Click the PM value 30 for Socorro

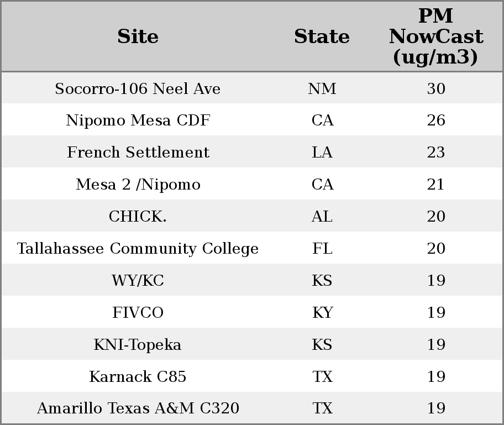coord(435,88)
